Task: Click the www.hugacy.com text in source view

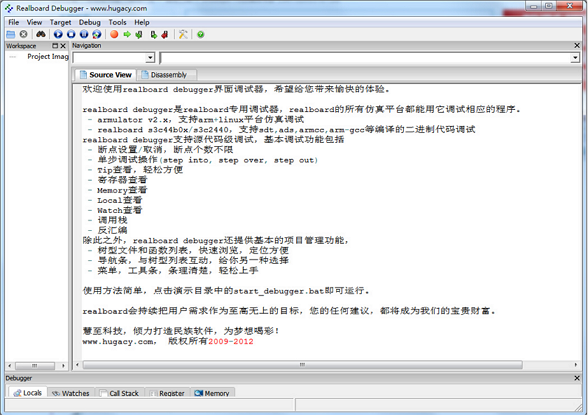Action: tap(117, 342)
